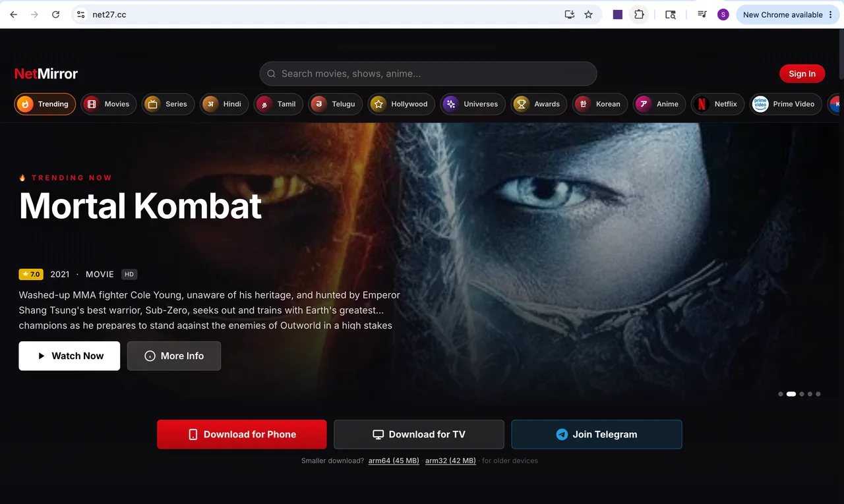Go back to the previous page
This screenshot has width=844, height=504.
(14, 14)
